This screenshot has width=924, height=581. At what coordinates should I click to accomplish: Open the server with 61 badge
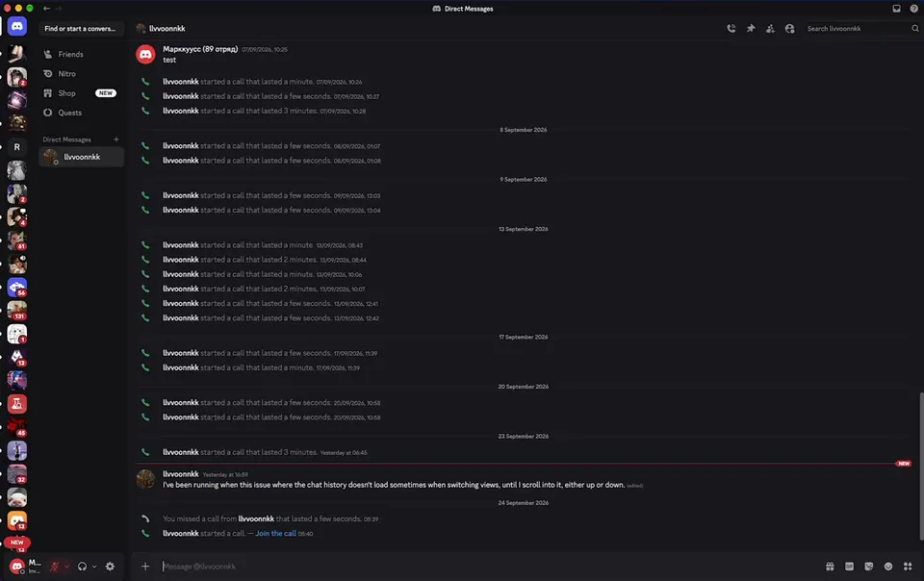tap(17, 240)
